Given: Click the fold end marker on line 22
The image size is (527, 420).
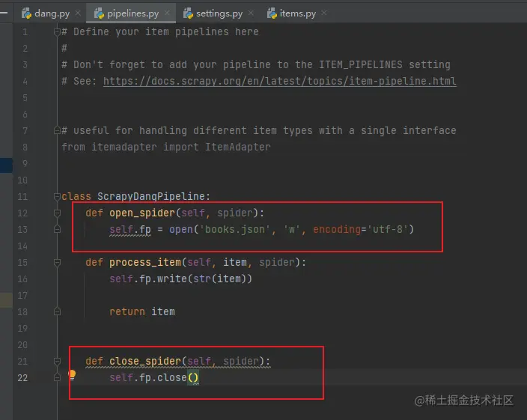Looking at the screenshot, I should click(x=57, y=377).
